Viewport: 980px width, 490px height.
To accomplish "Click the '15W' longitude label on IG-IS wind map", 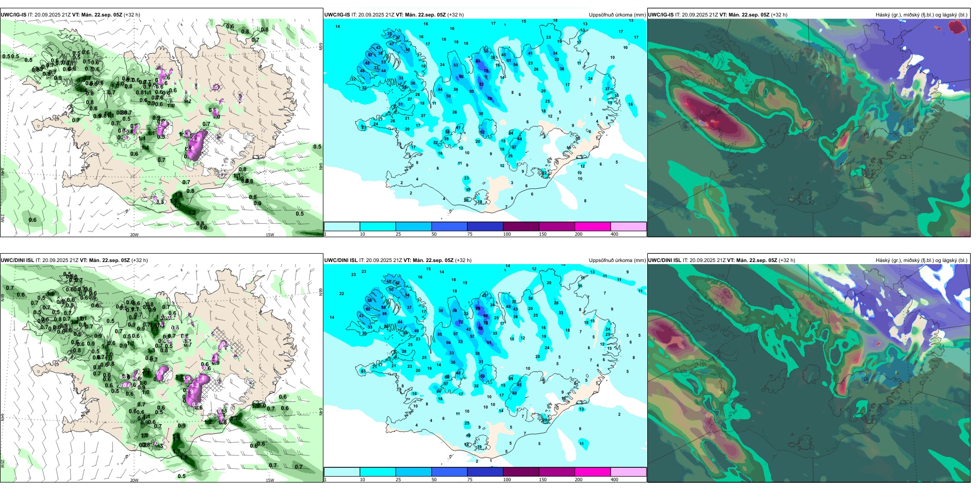I will point(270,235).
